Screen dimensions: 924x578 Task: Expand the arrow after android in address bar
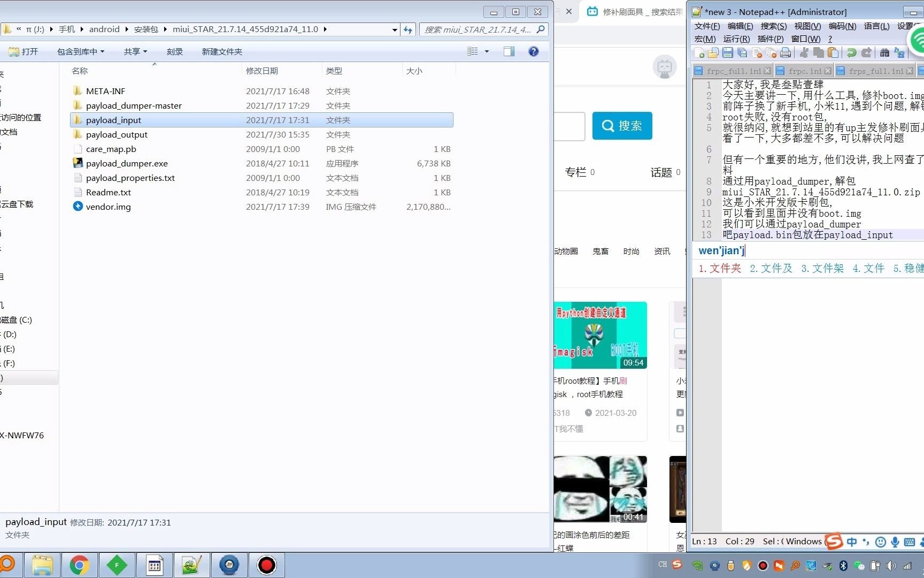click(127, 29)
